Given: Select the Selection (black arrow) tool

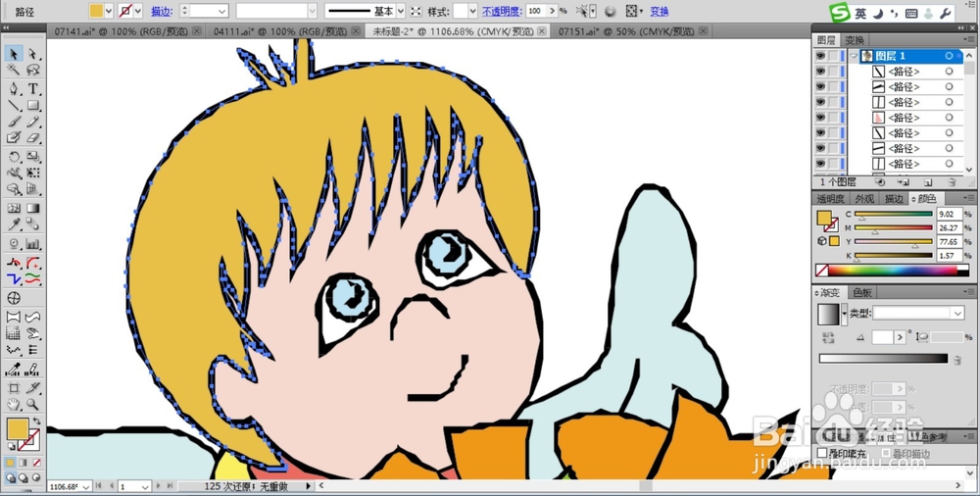Looking at the screenshot, I should [x=14, y=55].
